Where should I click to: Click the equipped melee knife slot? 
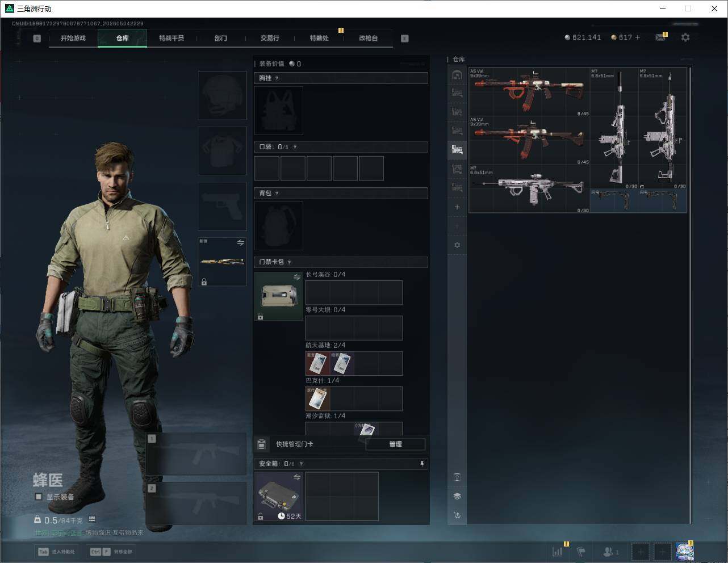[x=222, y=262]
